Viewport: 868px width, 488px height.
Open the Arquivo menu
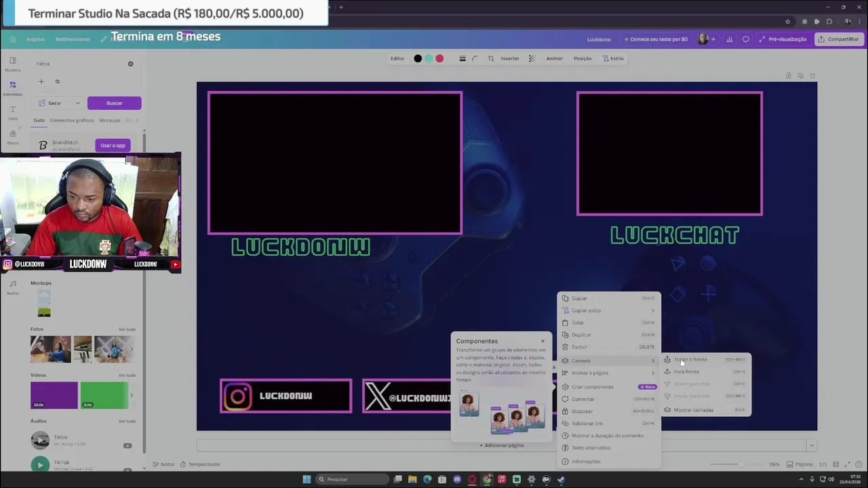click(x=35, y=39)
